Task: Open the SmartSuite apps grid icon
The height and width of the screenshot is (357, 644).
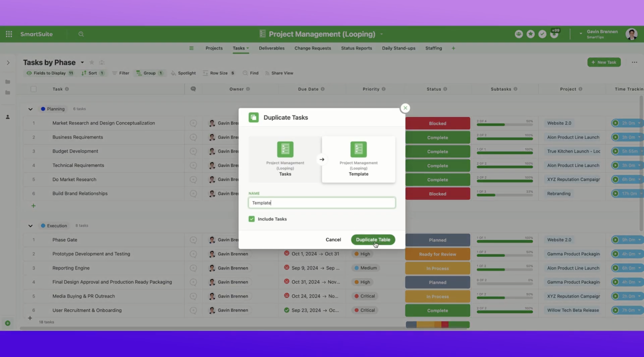Action: 9,34
